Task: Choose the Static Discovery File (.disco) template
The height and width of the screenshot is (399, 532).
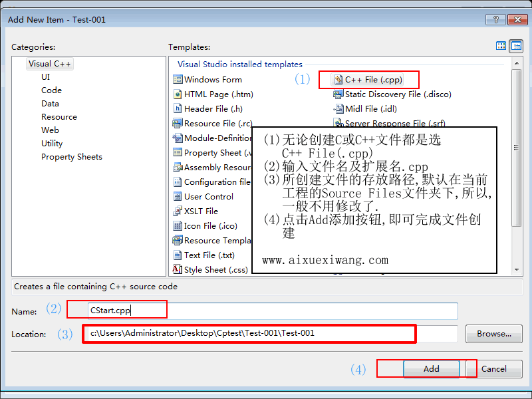Action: [397, 94]
